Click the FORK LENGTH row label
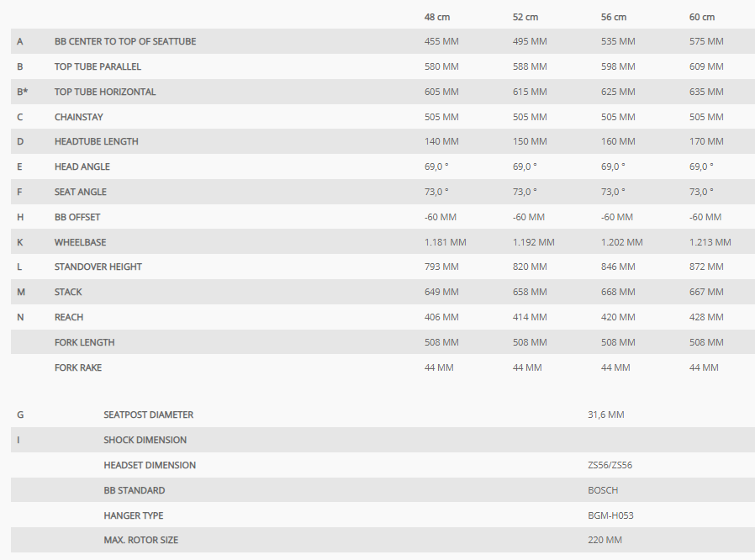The image size is (755, 560). 84,342
